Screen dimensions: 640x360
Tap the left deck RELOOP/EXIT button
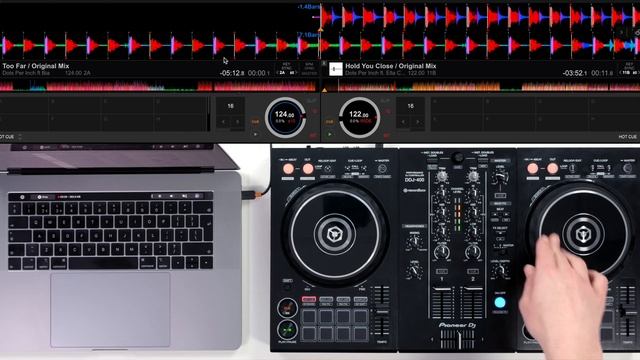[x=327, y=169]
